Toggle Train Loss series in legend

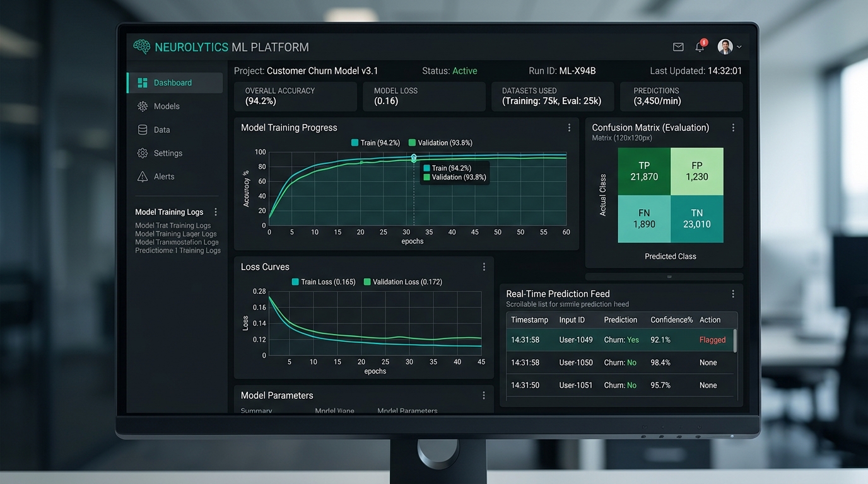(x=323, y=282)
